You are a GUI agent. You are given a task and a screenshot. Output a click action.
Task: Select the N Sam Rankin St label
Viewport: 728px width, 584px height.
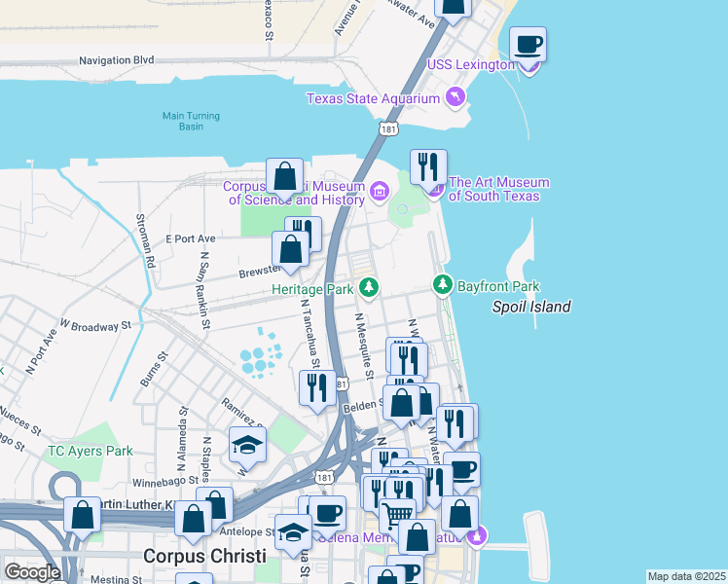[205, 291]
